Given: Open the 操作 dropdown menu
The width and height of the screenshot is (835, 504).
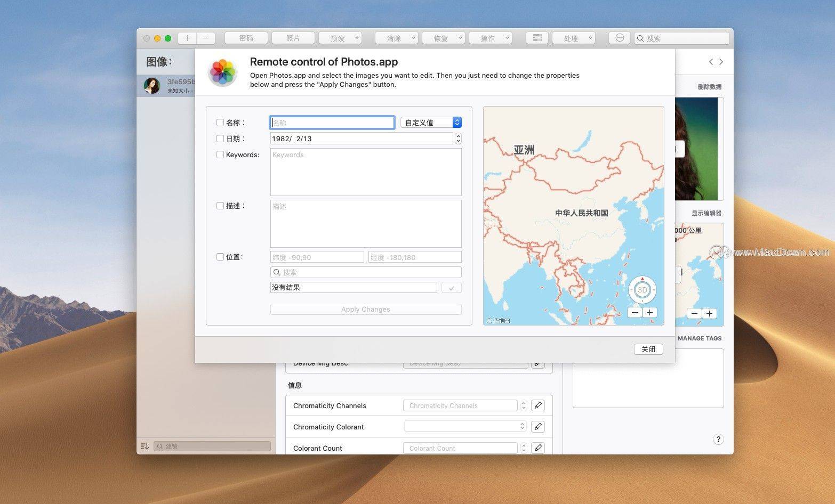Looking at the screenshot, I should (489, 38).
